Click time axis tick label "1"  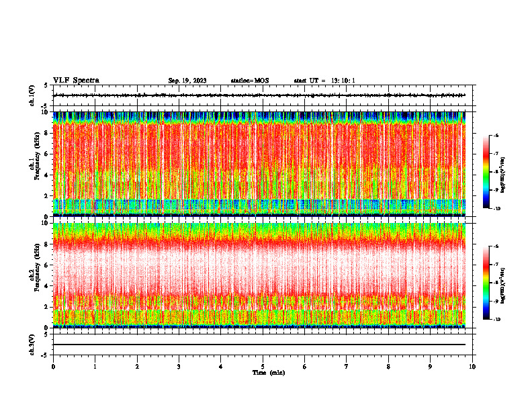pos(95,367)
